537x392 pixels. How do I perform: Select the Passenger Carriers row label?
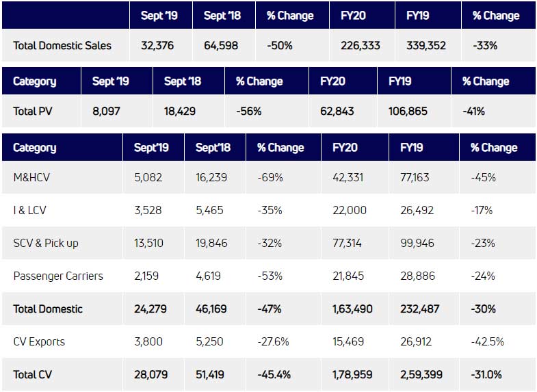coord(58,276)
